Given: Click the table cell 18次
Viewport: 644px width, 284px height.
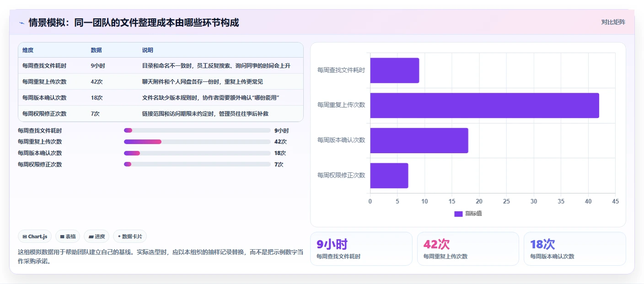Looking at the screenshot, I should pyautogui.click(x=97, y=98).
